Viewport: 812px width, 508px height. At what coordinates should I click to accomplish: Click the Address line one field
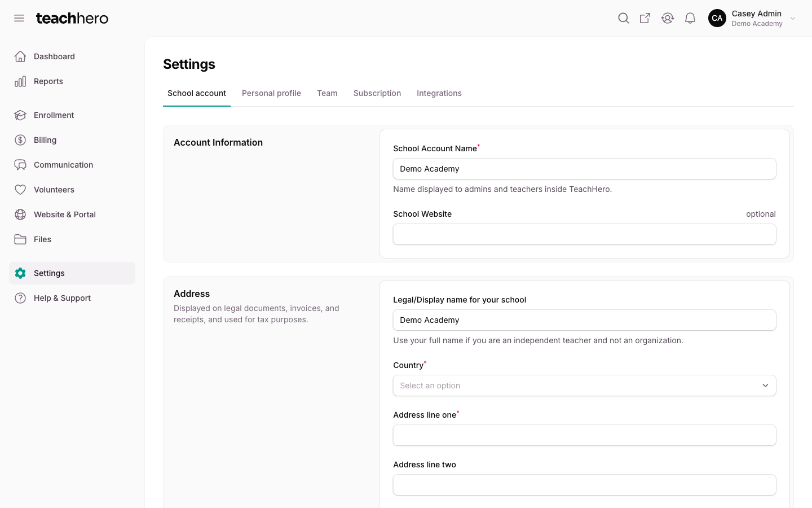click(584, 435)
